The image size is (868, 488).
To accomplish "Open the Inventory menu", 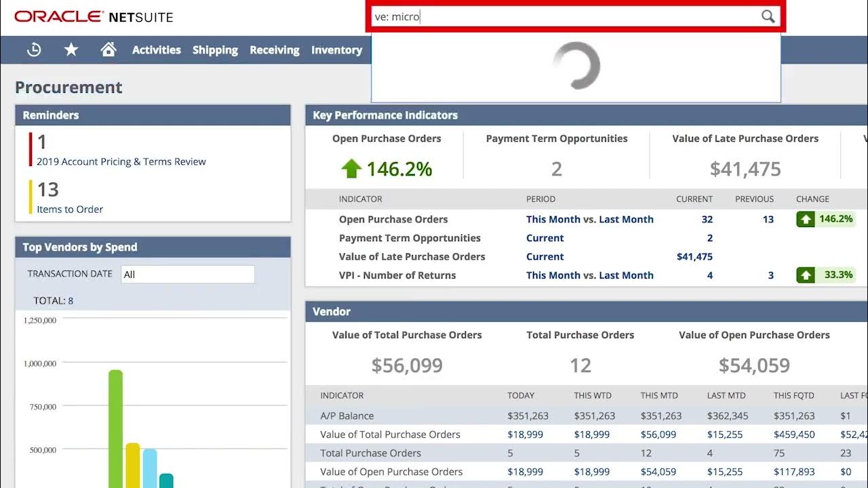I will tap(336, 50).
